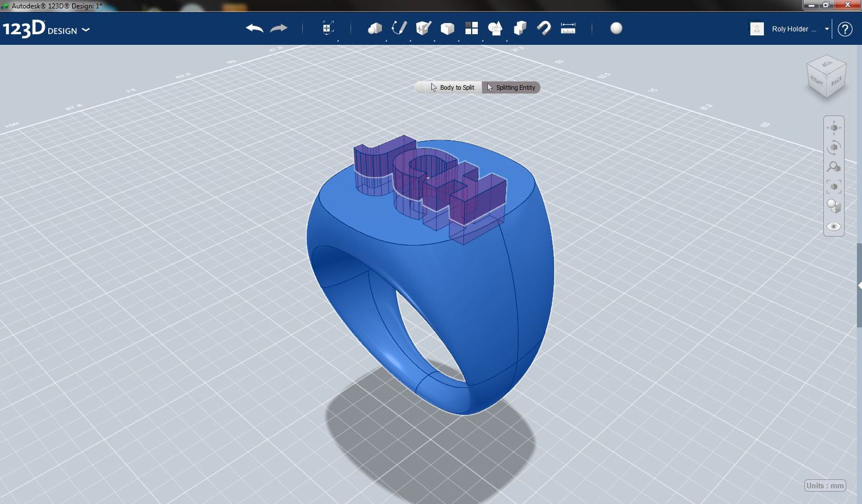Open Help via the question mark icon
This screenshot has height=504, width=862.
coord(845,29)
